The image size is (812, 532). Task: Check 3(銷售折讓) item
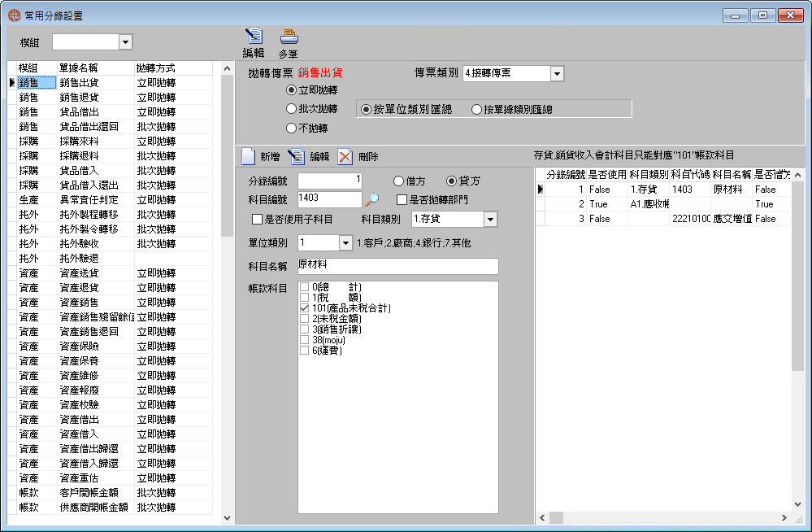[305, 329]
